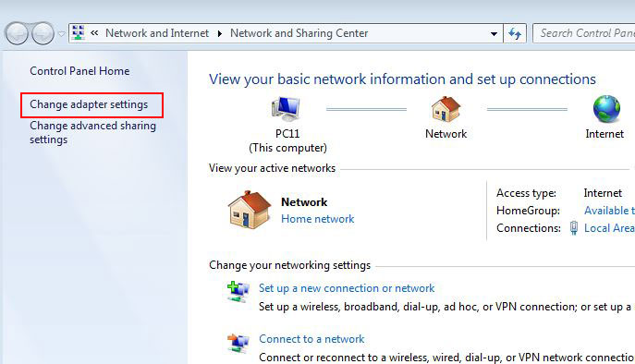
Task: Click the Network house icon in map
Action: pyautogui.click(x=446, y=109)
